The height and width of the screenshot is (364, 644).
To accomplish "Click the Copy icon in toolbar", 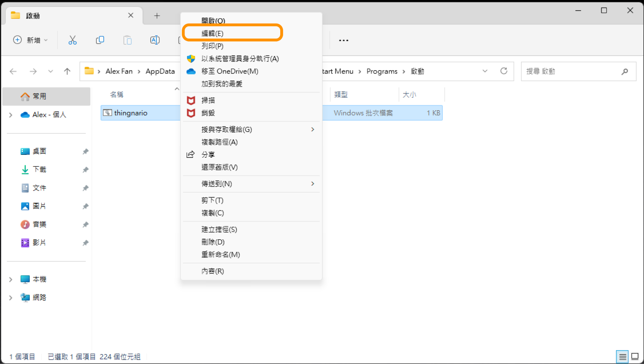I will 100,40.
